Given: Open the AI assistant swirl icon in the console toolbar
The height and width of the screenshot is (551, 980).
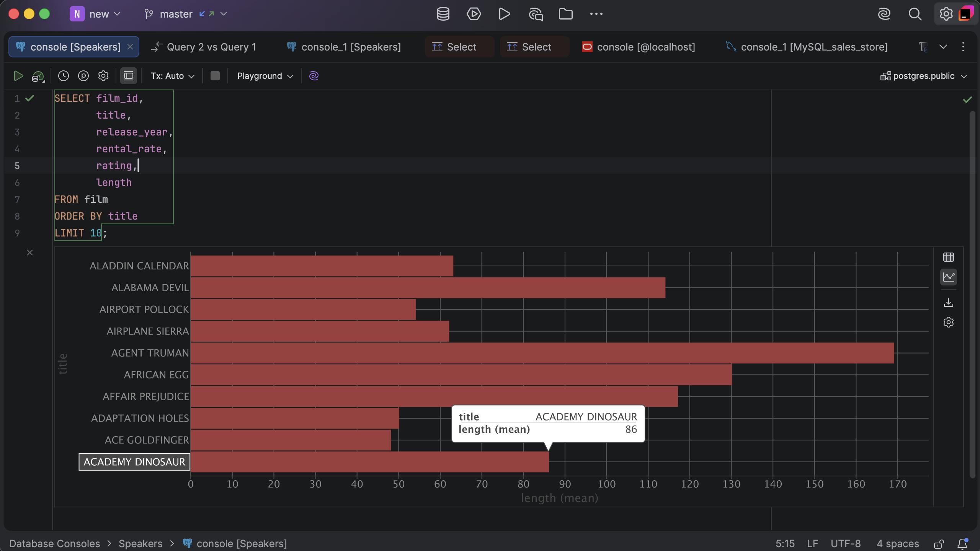Looking at the screenshot, I should click(314, 76).
